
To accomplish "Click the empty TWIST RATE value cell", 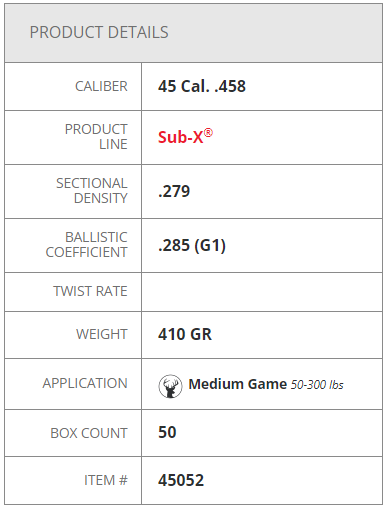I will (x=262, y=292).
